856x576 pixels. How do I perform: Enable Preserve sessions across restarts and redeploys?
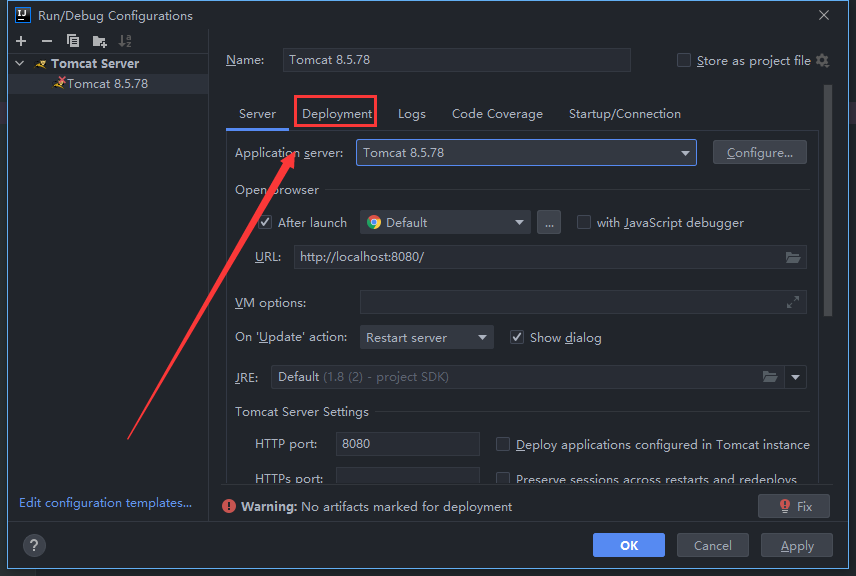click(502, 478)
